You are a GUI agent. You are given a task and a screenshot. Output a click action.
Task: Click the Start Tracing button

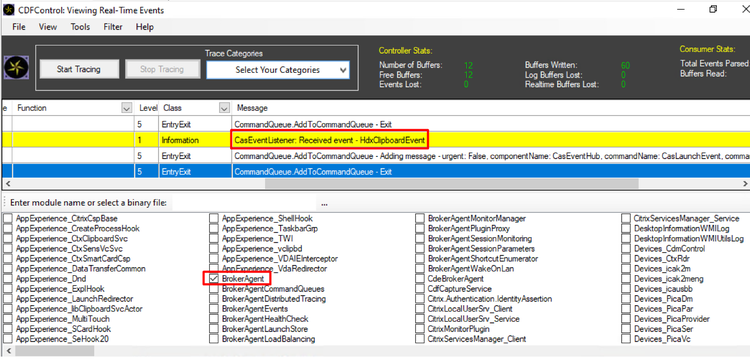(x=79, y=69)
